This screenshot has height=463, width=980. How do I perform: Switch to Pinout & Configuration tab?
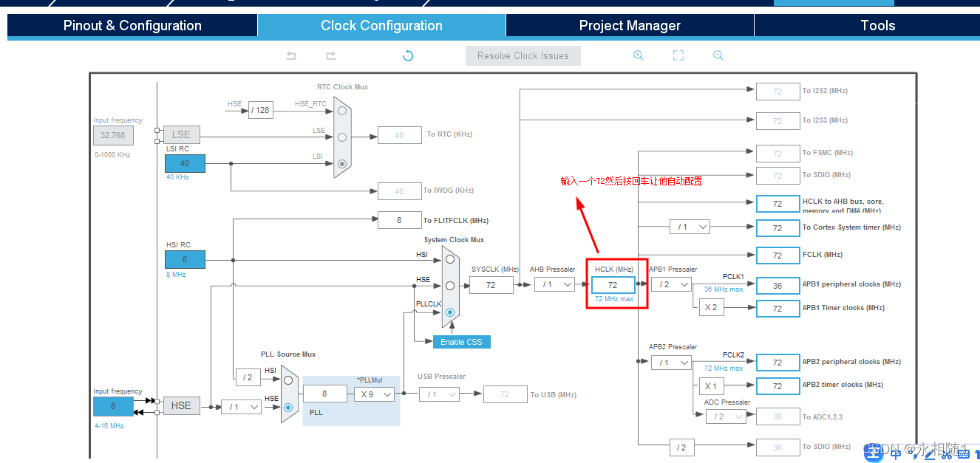coord(132,26)
